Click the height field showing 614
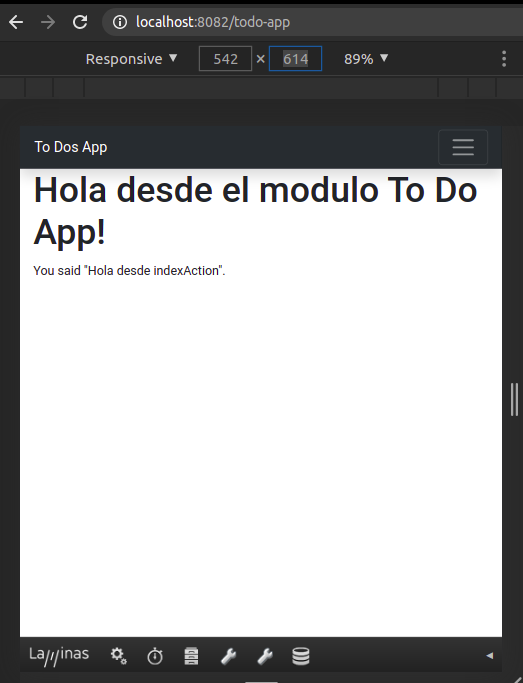 pyautogui.click(x=295, y=59)
